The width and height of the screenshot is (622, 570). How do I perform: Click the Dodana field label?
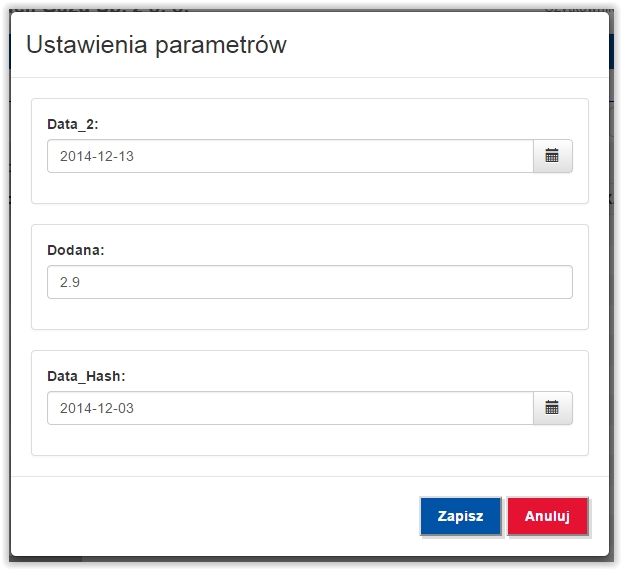click(x=76, y=250)
